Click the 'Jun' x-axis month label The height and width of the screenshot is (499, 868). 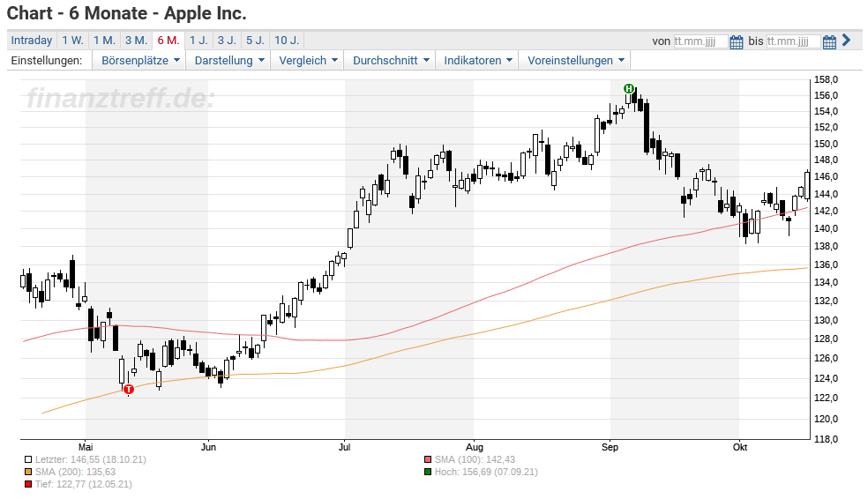[208, 447]
